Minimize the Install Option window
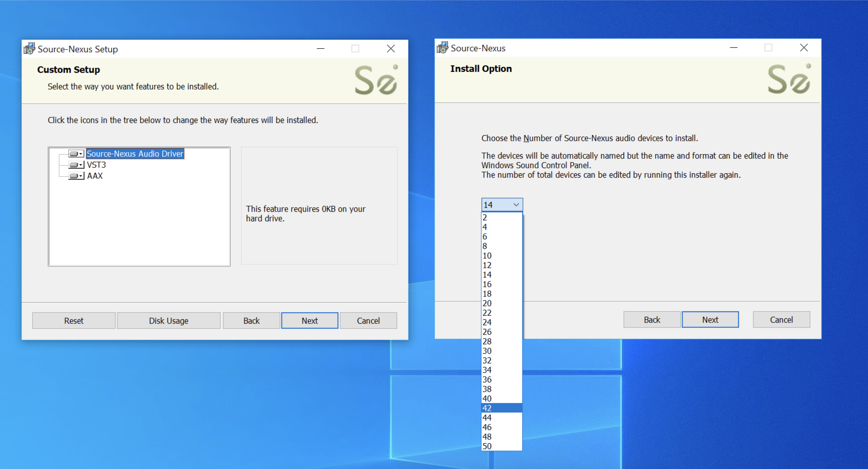The width and height of the screenshot is (868, 469). [x=734, y=48]
